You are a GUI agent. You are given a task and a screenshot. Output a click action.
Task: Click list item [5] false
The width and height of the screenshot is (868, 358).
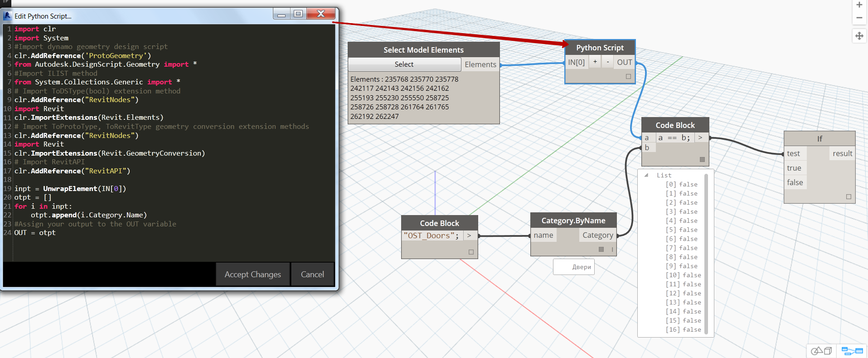point(681,230)
